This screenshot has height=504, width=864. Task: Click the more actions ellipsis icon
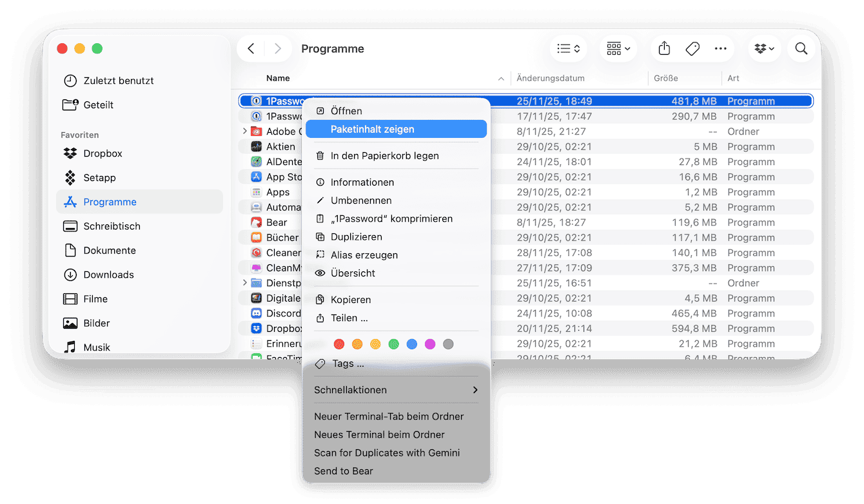tap(720, 49)
